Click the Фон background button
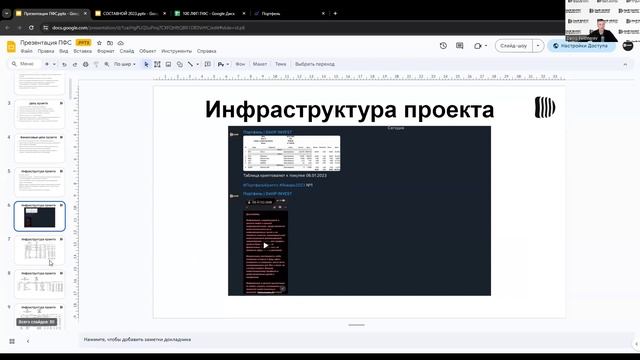 (240, 64)
